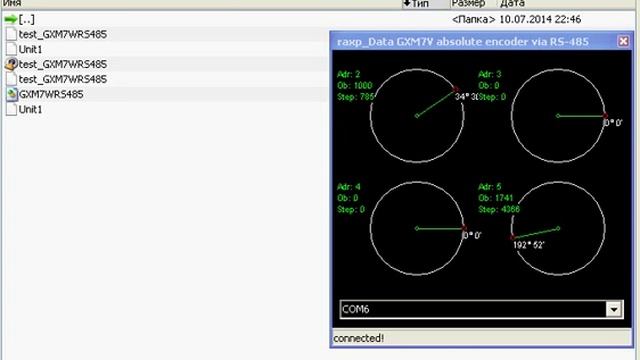The width and height of the screenshot is (640, 360).
Task: Click the 'Ob: 1741' value
Action: pos(496,198)
